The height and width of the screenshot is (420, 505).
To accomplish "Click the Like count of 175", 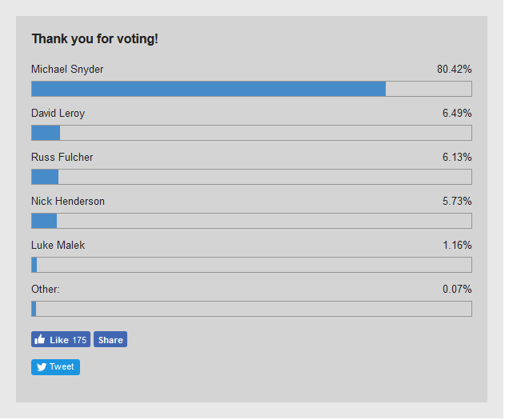I will (79, 340).
